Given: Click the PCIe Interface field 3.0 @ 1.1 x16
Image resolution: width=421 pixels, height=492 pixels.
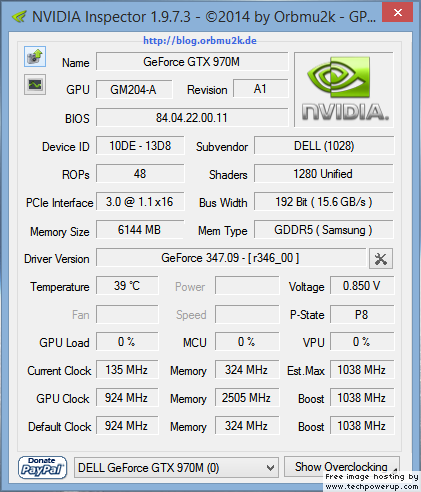Looking at the screenshot, I should [140, 202].
